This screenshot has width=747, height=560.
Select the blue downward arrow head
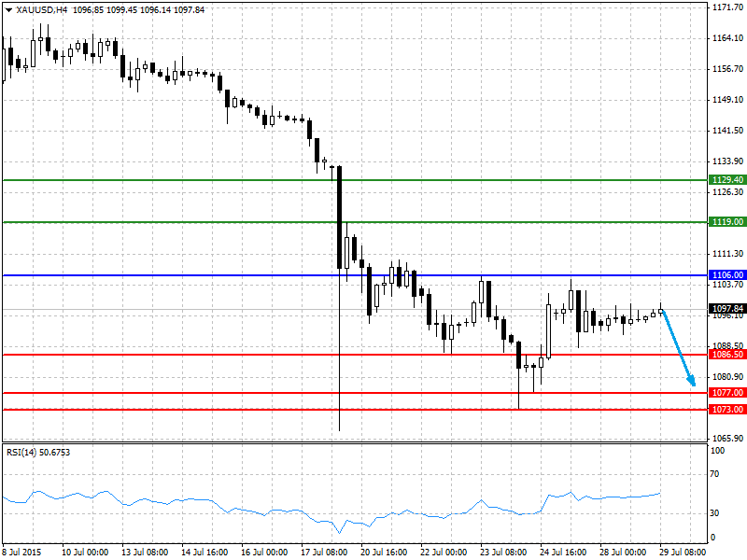coord(692,381)
